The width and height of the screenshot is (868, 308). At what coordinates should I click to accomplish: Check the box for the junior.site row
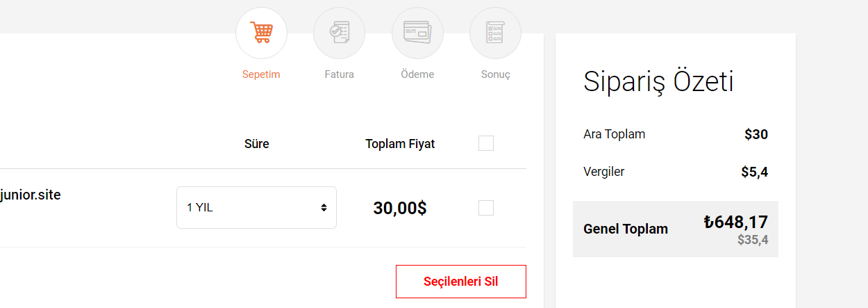[486, 208]
